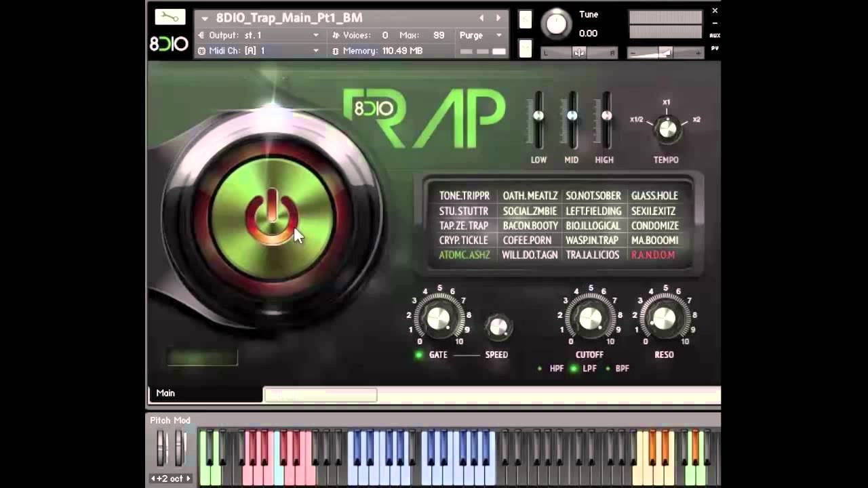
Task: Click the octave down arrow beside +2 oct
Action: pos(153,479)
